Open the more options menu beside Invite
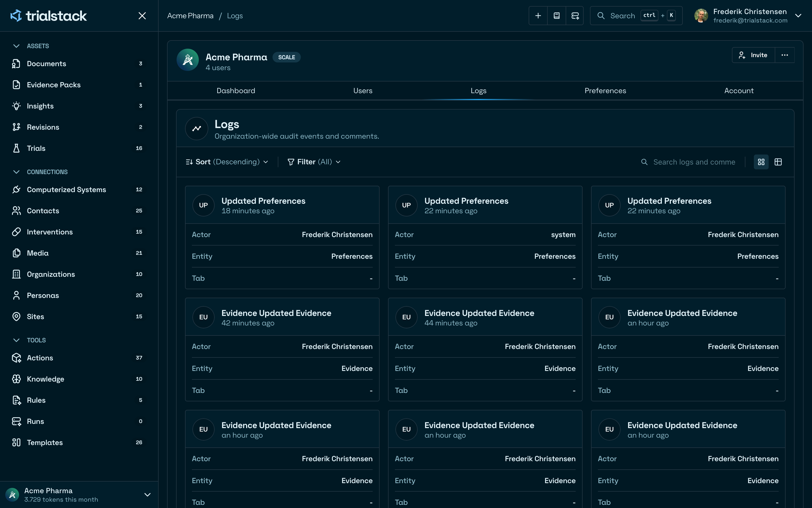 click(785, 55)
